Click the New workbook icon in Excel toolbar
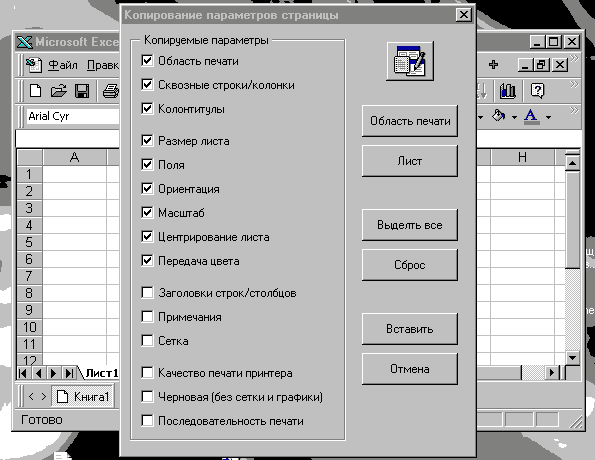Image resolution: width=595 pixels, height=460 pixels. (x=35, y=91)
